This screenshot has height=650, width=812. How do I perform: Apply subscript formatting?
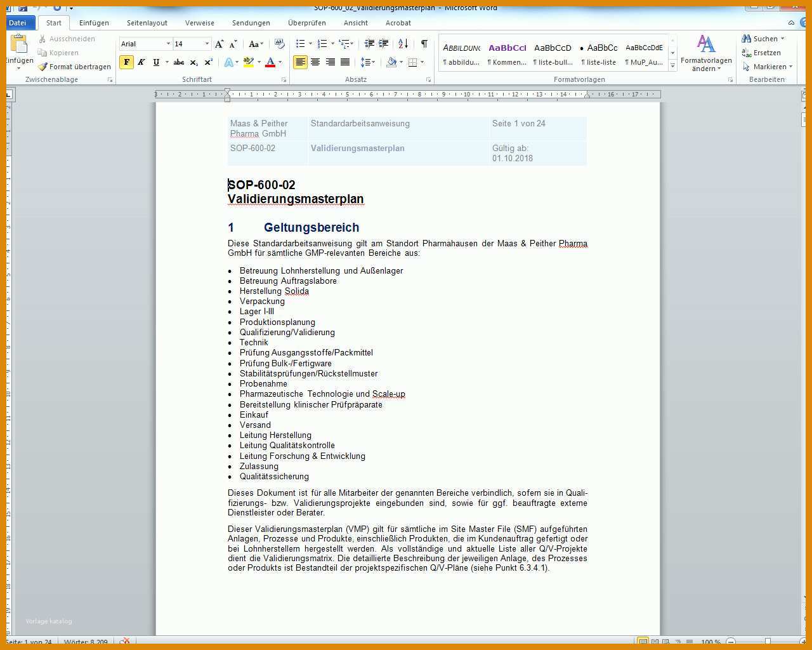point(194,62)
